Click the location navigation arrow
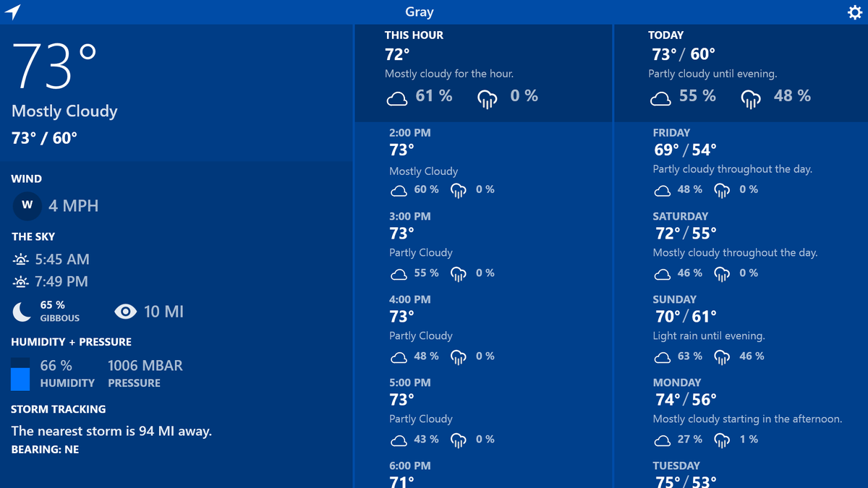The height and width of the screenshot is (488, 868). [13, 12]
